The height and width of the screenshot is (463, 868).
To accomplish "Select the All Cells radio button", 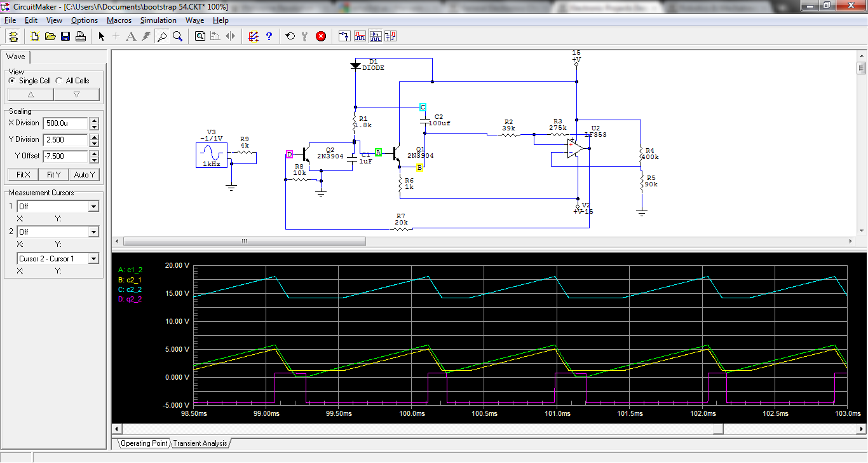I will click(59, 81).
